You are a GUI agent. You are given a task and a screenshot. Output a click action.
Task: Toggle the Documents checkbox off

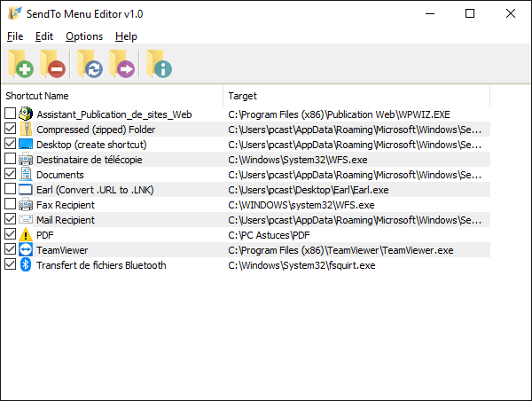(10, 174)
